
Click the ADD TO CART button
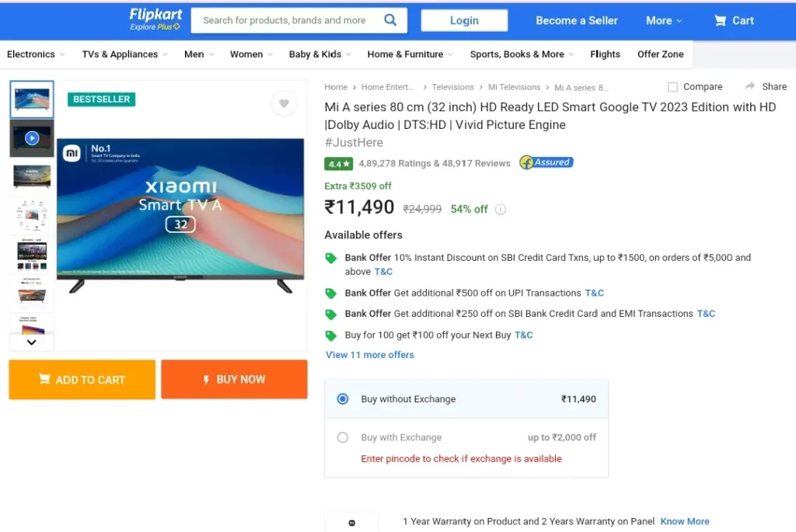point(82,379)
